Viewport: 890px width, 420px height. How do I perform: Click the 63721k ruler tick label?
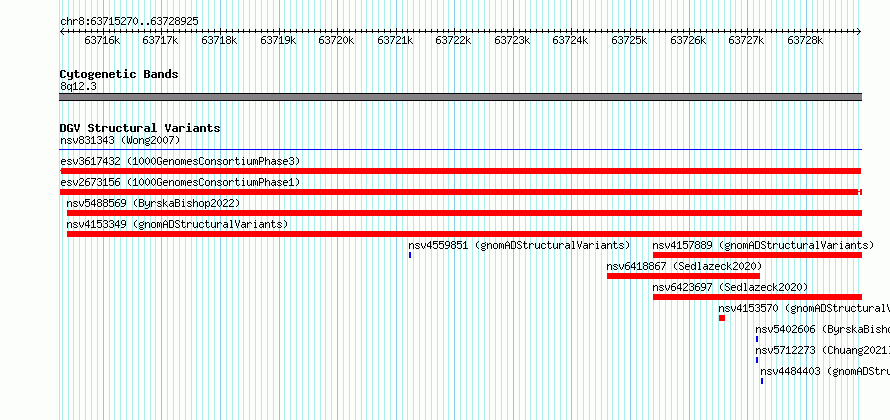point(395,40)
